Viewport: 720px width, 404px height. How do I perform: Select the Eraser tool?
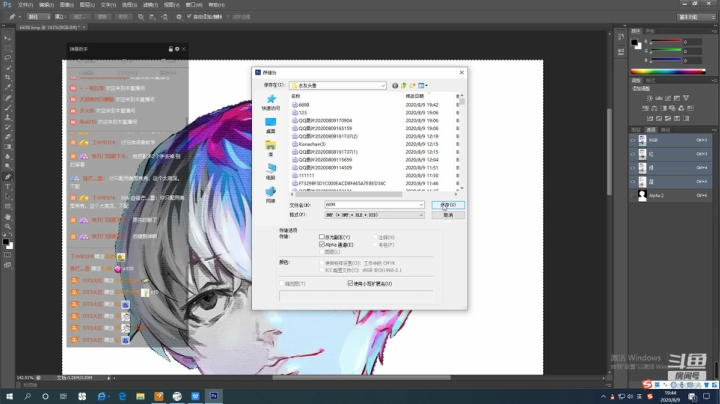tap(7, 137)
